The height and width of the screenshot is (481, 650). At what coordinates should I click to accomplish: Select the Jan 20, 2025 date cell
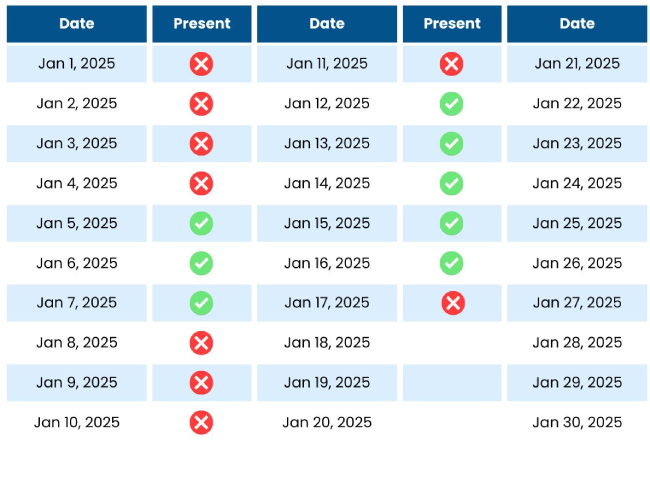pyautogui.click(x=327, y=422)
